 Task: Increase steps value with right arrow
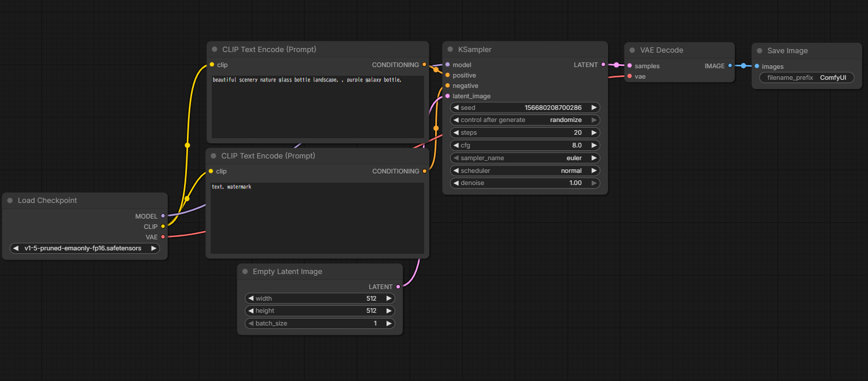[594, 133]
